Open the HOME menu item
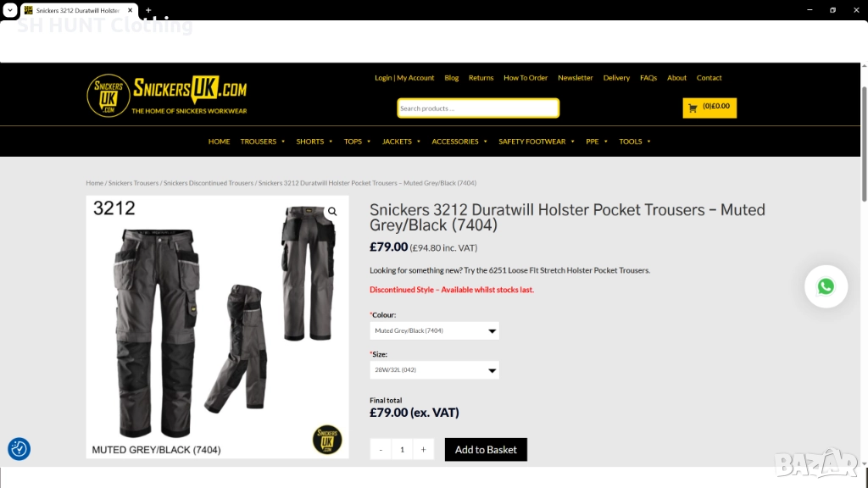This screenshot has width=868, height=488. (220, 141)
